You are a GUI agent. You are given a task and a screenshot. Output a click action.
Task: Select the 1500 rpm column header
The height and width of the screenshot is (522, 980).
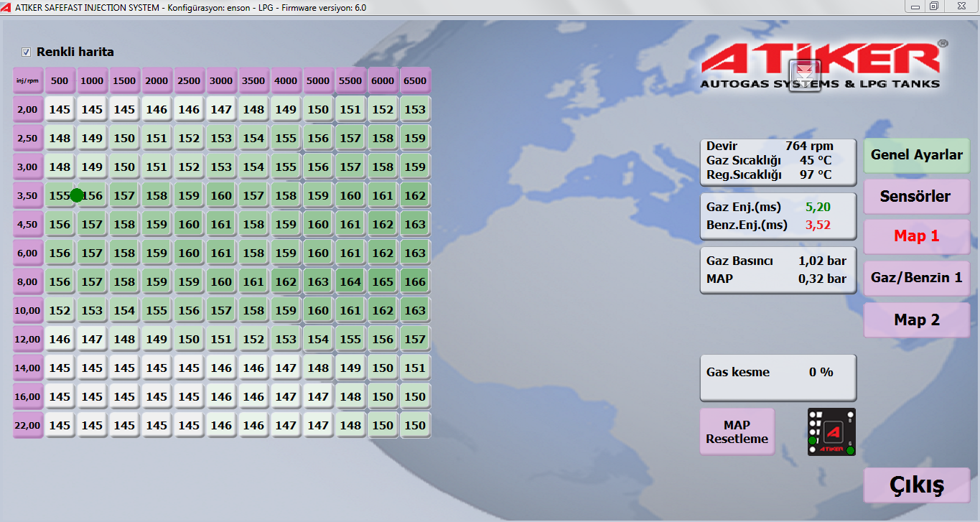(125, 80)
